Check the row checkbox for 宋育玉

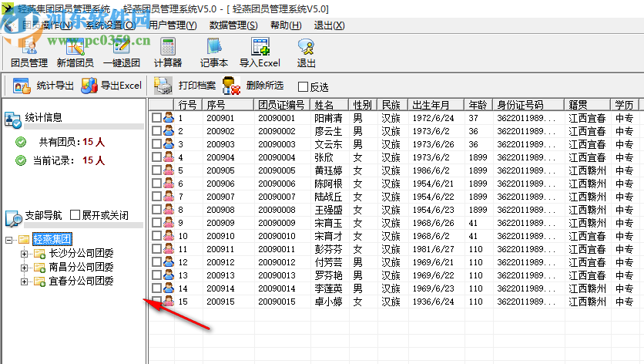click(x=156, y=223)
